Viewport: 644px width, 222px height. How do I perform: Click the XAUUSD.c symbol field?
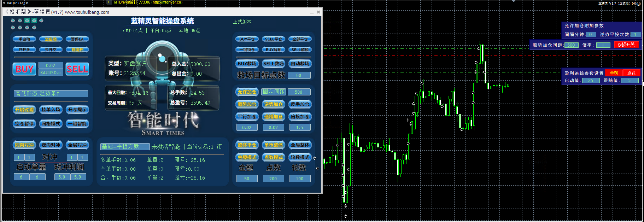coord(51,72)
